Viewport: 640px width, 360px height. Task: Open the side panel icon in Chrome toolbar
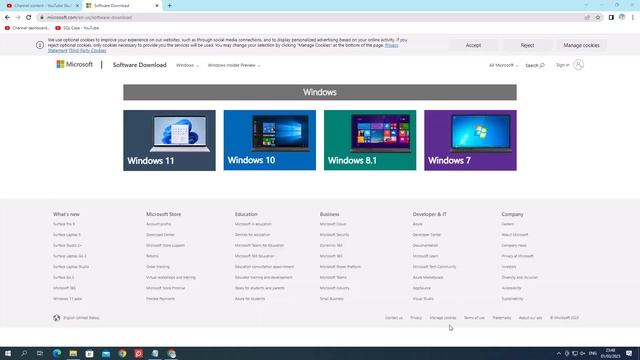(611, 18)
